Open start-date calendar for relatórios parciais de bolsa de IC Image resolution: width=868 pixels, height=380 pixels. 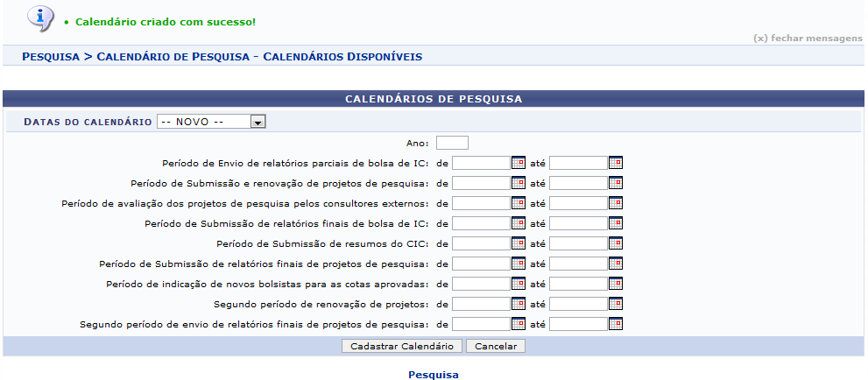519,163
